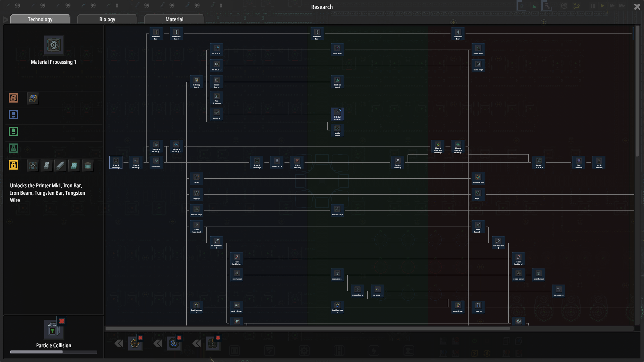Click the second queued research icon
Image resolution: width=644 pixels, height=362 pixels.
pos(174,344)
